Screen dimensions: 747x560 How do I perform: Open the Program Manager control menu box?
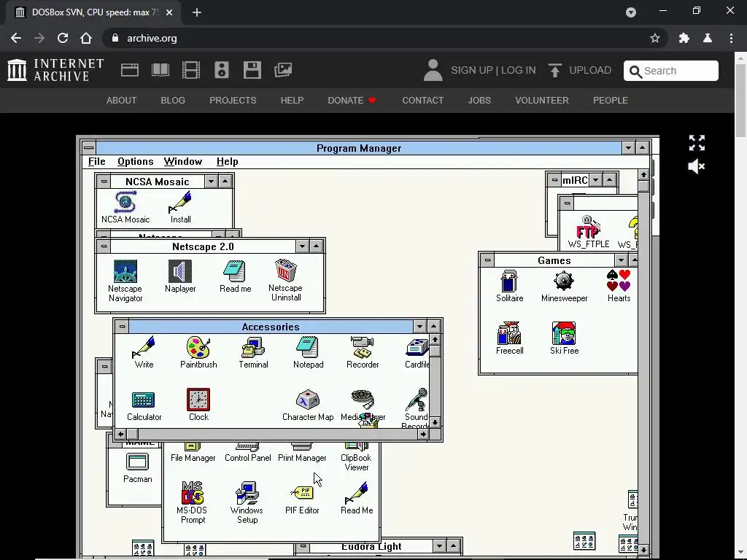[88, 147]
